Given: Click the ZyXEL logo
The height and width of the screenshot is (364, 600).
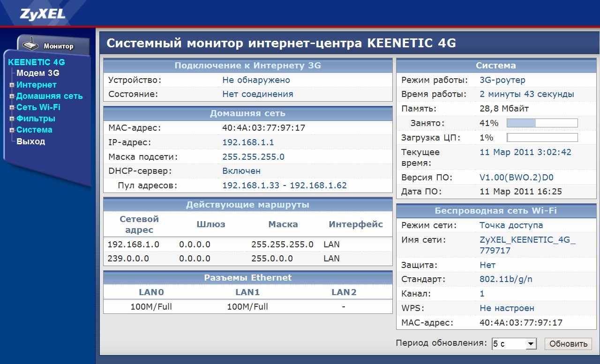Looking at the screenshot, I should click(43, 14).
